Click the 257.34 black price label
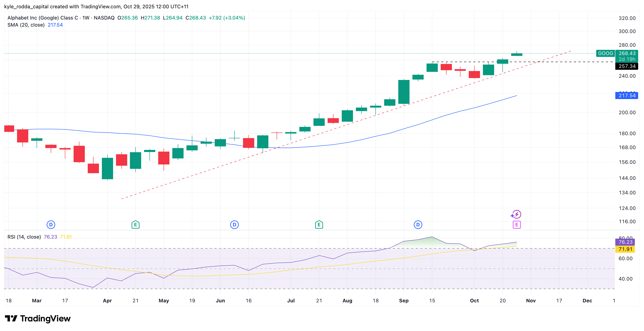The height and width of the screenshot is (331, 644). (627, 66)
